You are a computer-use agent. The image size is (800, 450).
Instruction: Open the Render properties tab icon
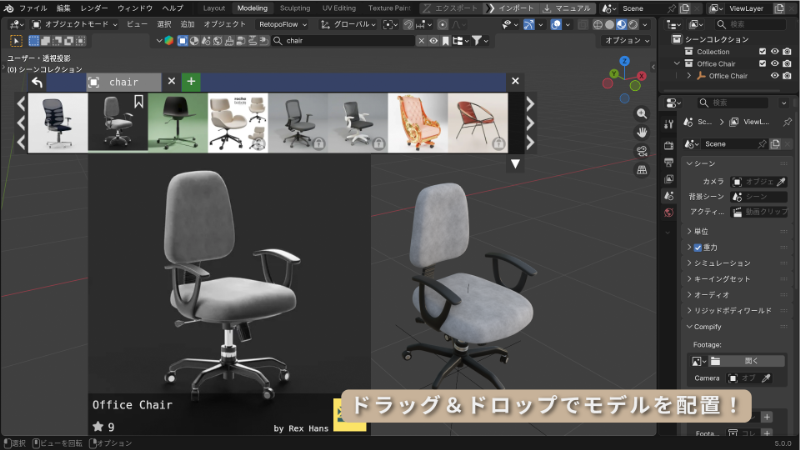[x=669, y=145]
